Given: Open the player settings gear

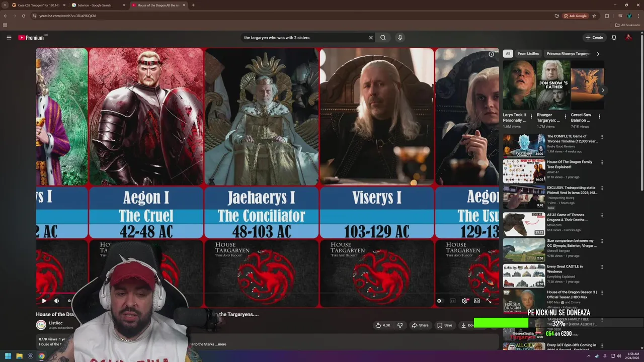Looking at the screenshot, I should (x=464, y=301).
